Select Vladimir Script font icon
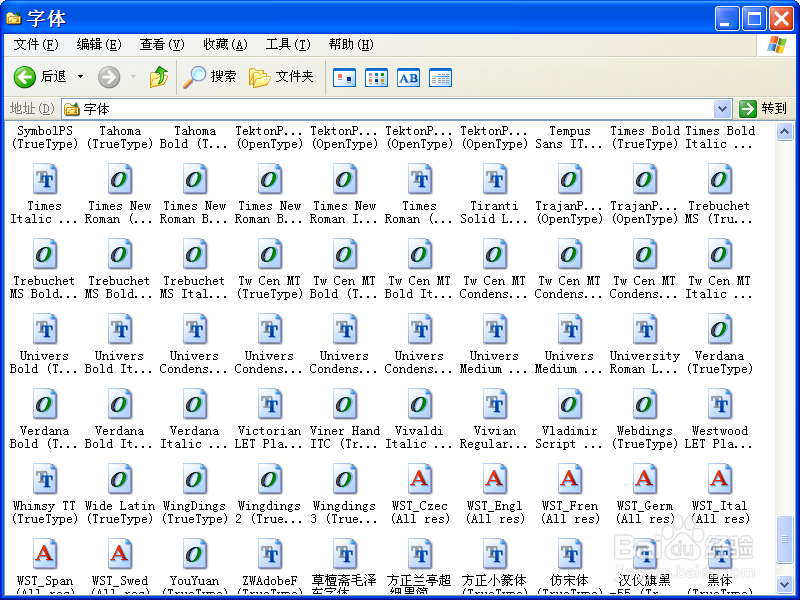 pos(570,404)
